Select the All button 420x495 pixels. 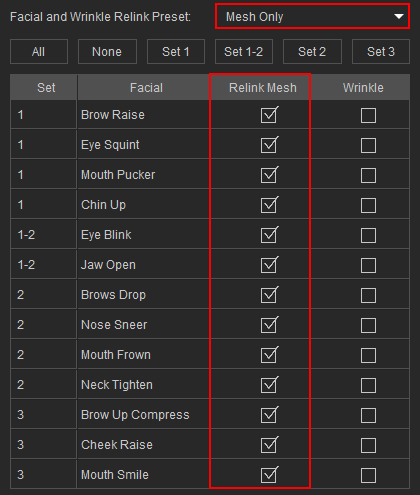click(x=39, y=52)
